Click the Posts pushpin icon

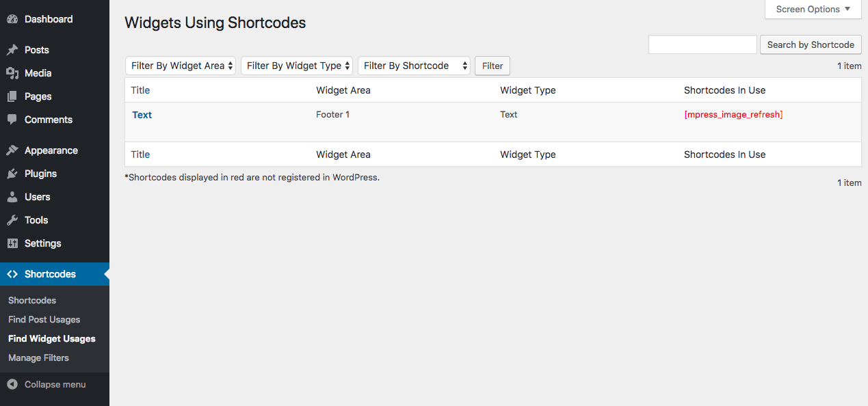[12, 50]
